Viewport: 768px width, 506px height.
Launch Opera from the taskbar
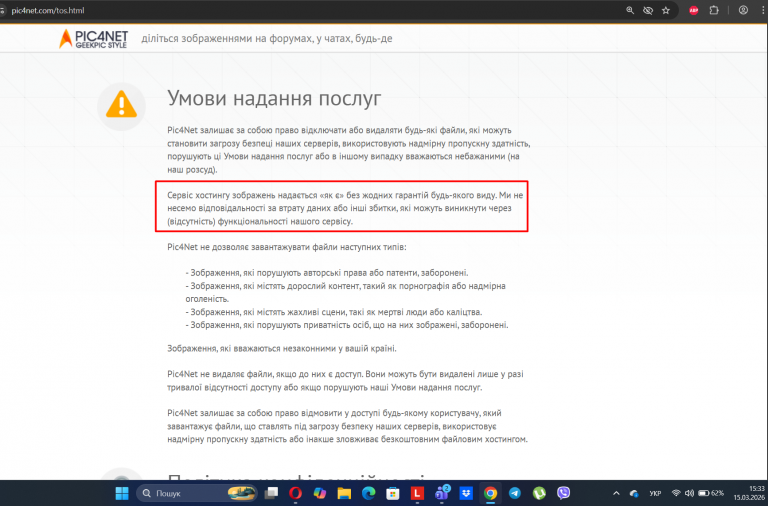pos(295,493)
